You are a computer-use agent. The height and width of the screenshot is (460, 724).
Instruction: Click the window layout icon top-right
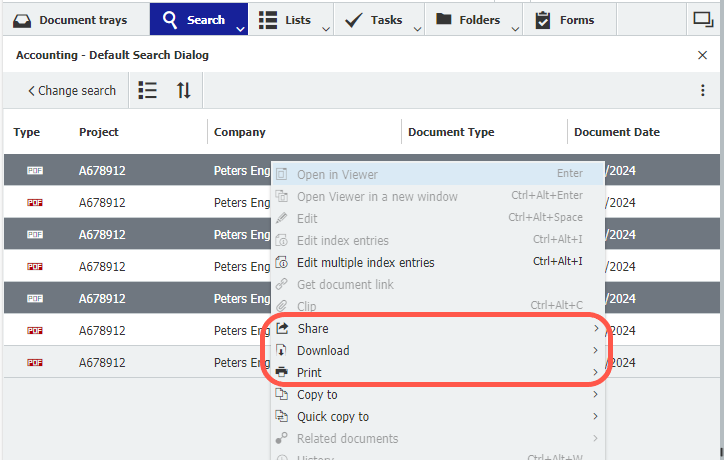tap(702, 19)
